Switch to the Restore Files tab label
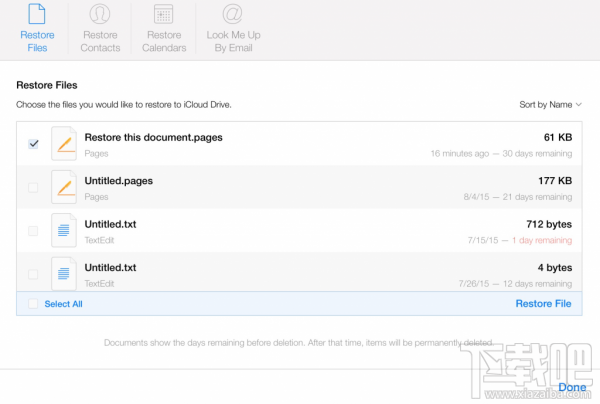The width and height of the screenshot is (600, 404). coord(37,41)
